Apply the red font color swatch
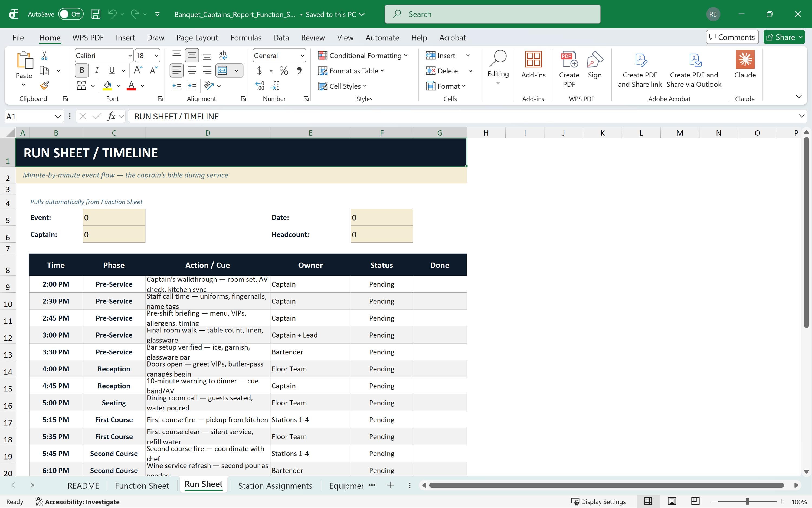812x508 pixels. (x=131, y=86)
